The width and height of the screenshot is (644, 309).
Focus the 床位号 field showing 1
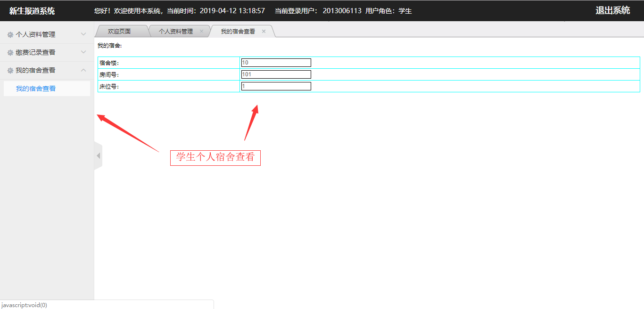coord(276,86)
